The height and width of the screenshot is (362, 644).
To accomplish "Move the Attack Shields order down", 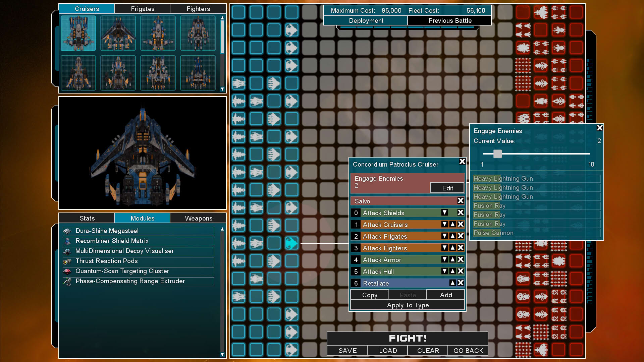I will pos(444,213).
